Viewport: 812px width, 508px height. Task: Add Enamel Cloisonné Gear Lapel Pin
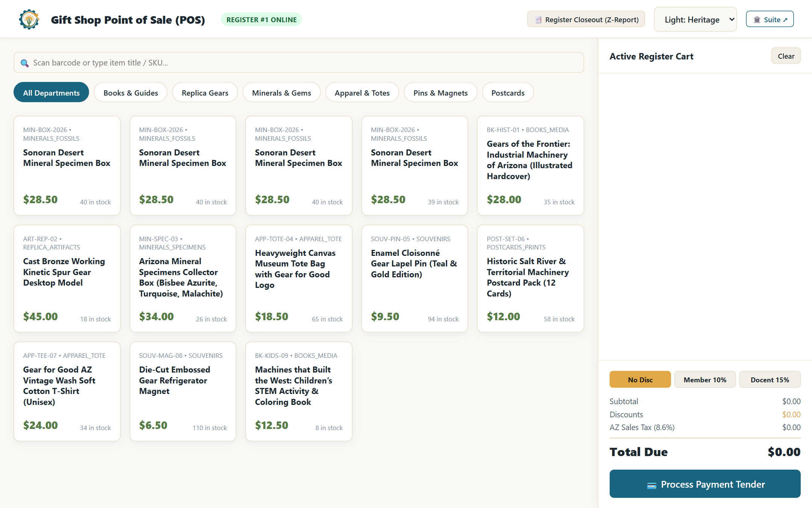[x=415, y=278]
